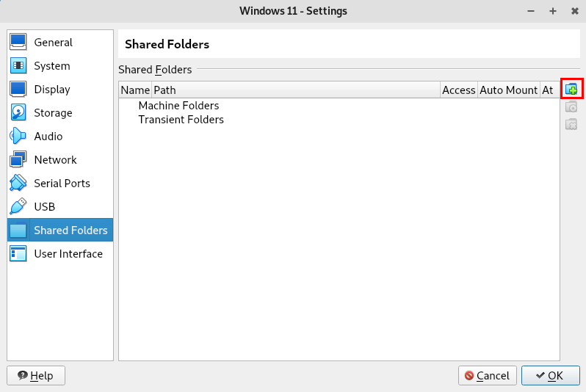This screenshot has height=392, width=586.
Task: Select the Shared Folders category
Action: [x=60, y=231]
